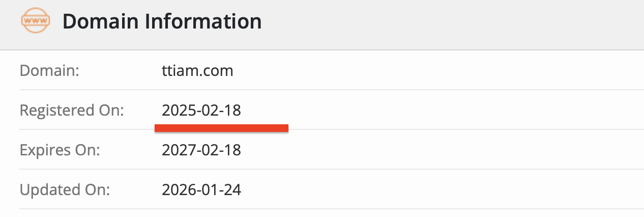Screen dimensions: 644x217
Task: Select the "Updated On:" label
Action: click(x=65, y=191)
